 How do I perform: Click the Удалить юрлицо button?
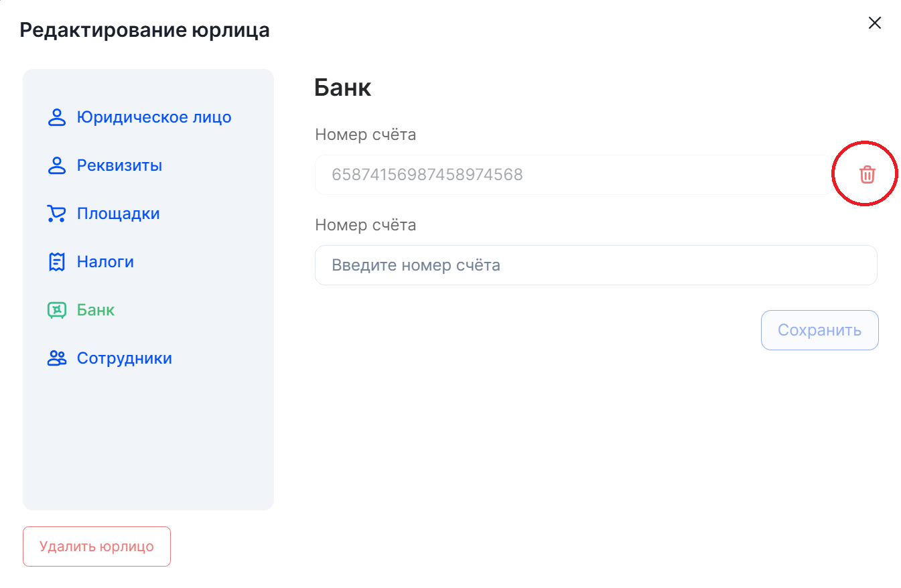pos(96,546)
